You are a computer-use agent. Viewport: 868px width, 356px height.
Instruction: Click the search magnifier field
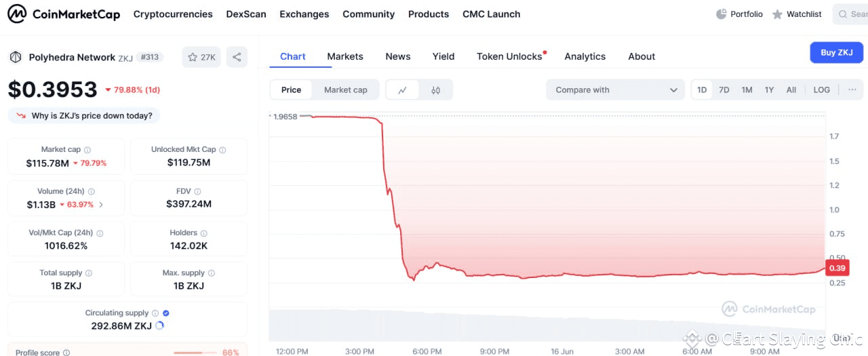pos(850,14)
